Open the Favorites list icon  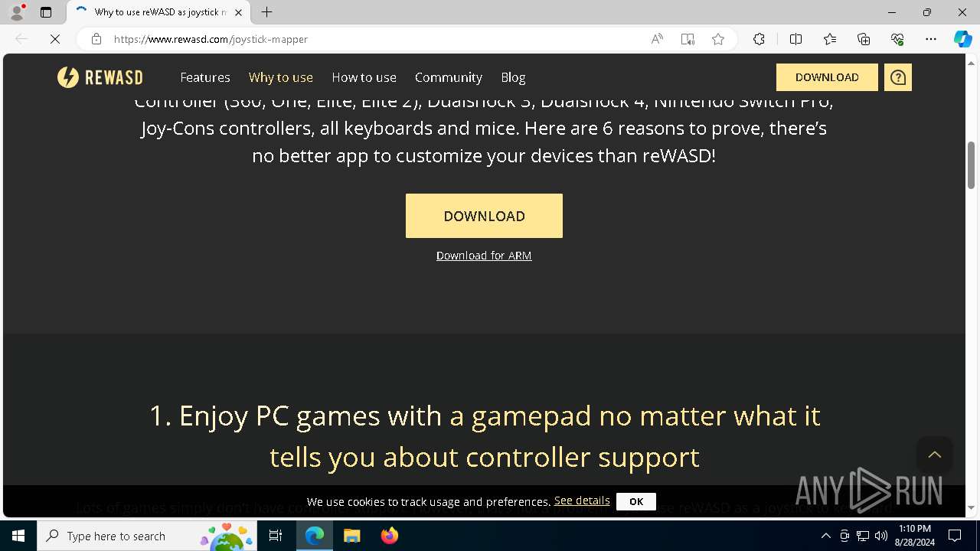(x=830, y=39)
